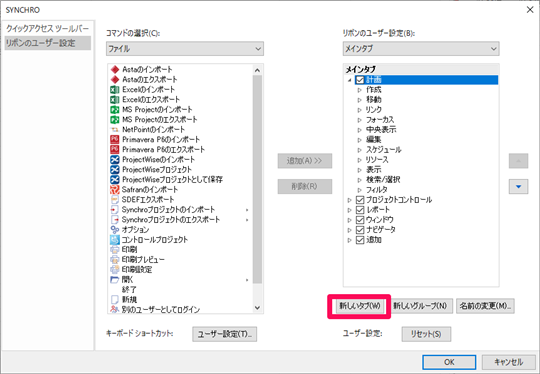The image size is (540, 374).
Task: Select the フォーカス group item
Action: pyautogui.click(x=380, y=120)
